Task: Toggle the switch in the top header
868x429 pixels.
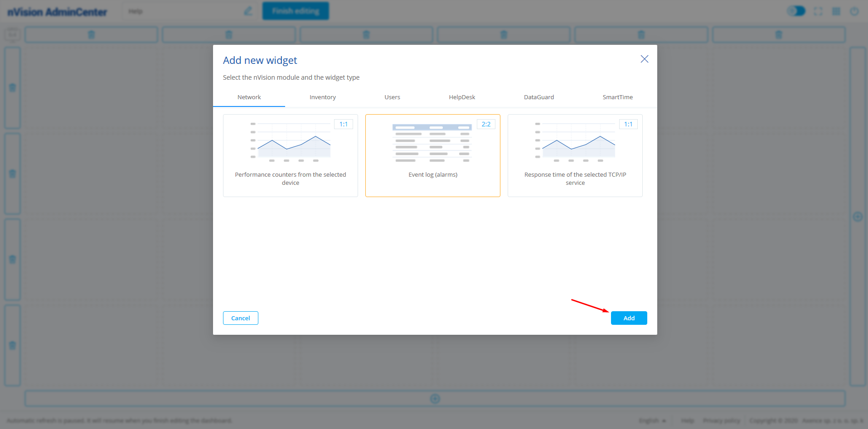Action: [796, 11]
